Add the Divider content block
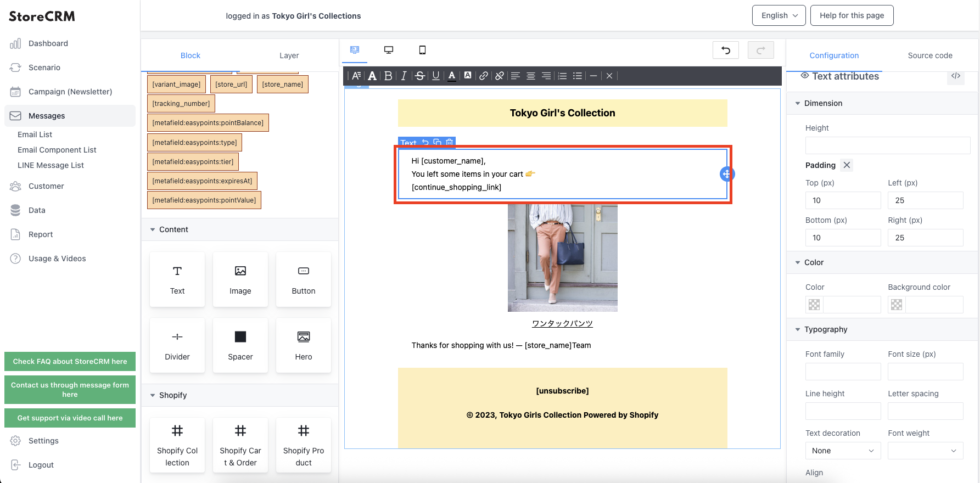Screen dimensions: 980x483 pos(177,345)
